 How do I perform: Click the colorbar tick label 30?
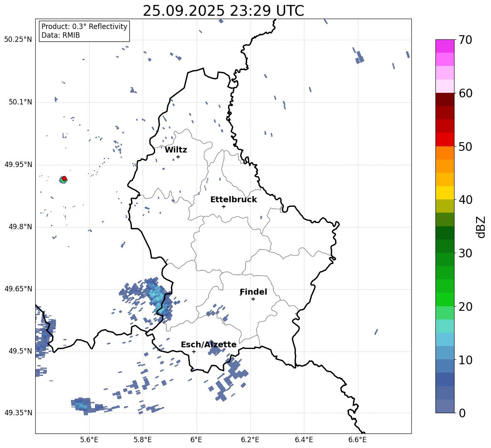465,253
